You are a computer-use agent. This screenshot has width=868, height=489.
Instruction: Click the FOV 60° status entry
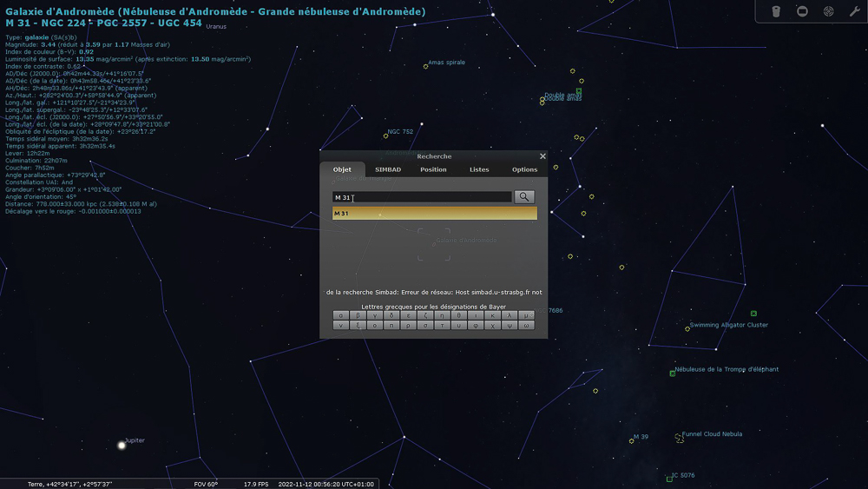(206, 484)
